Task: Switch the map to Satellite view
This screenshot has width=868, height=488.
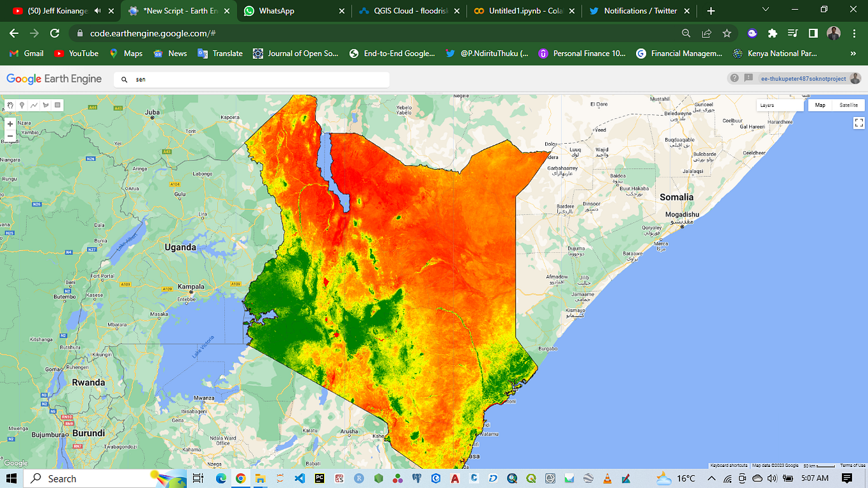Action: [x=849, y=105]
